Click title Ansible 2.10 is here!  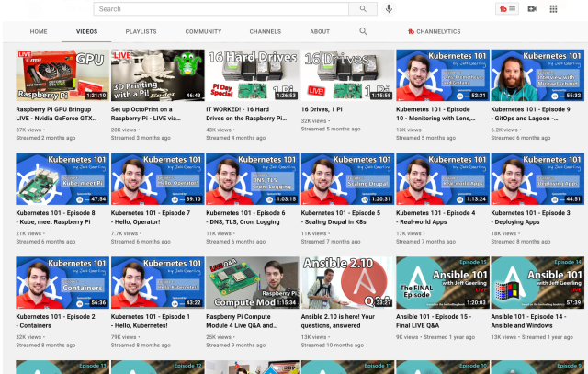(x=338, y=321)
